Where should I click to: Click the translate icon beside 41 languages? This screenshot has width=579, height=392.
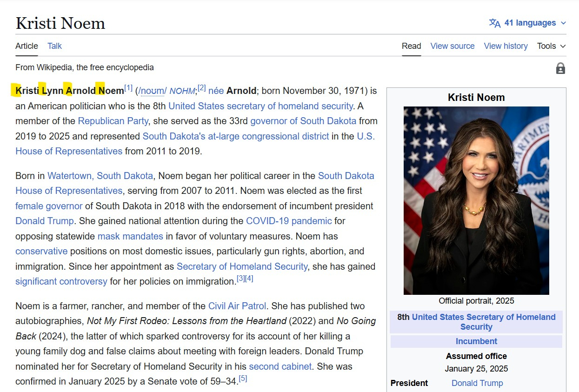494,23
